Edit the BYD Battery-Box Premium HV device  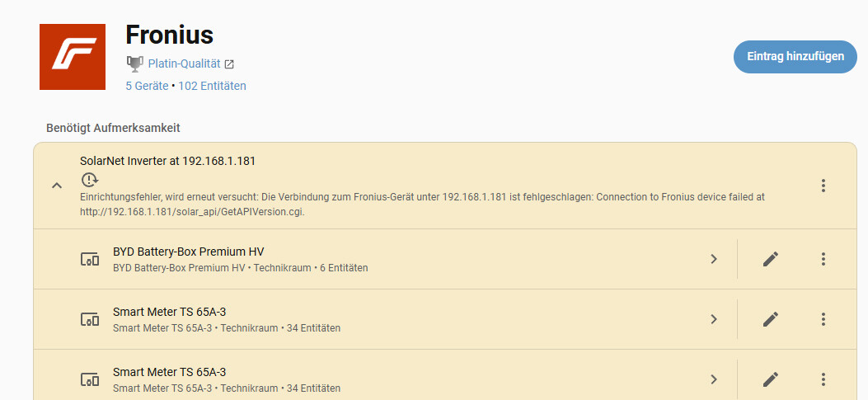771,259
